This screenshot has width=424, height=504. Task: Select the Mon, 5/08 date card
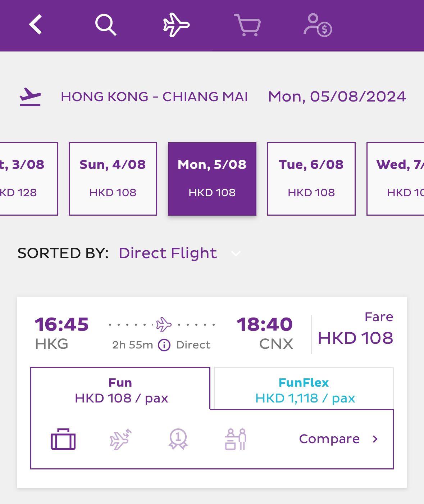(212, 179)
